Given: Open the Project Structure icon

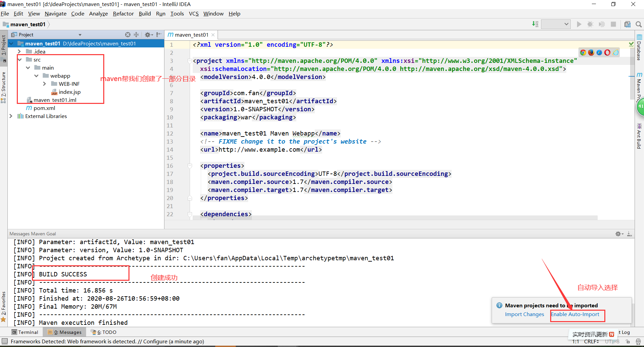Looking at the screenshot, I should tap(628, 24).
